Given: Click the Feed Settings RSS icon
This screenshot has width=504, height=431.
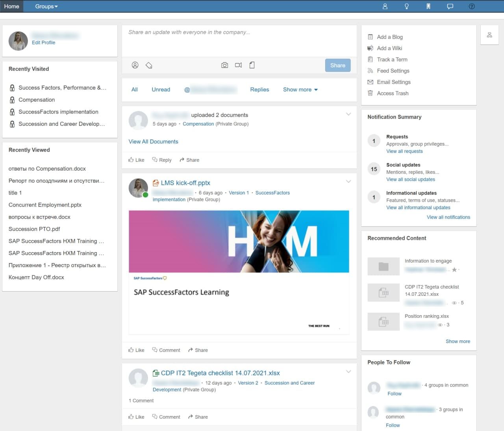Looking at the screenshot, I should pos(370,71).
